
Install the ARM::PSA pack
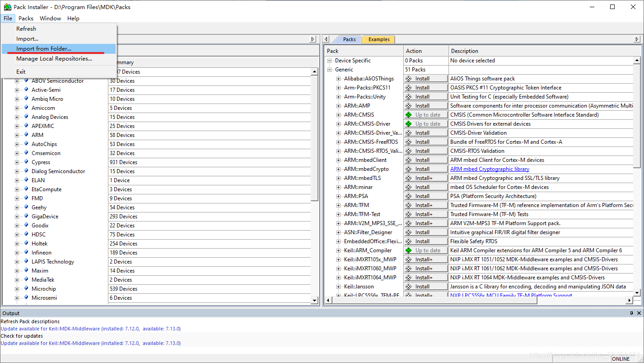pyautogui.click(x=426, y=196)
